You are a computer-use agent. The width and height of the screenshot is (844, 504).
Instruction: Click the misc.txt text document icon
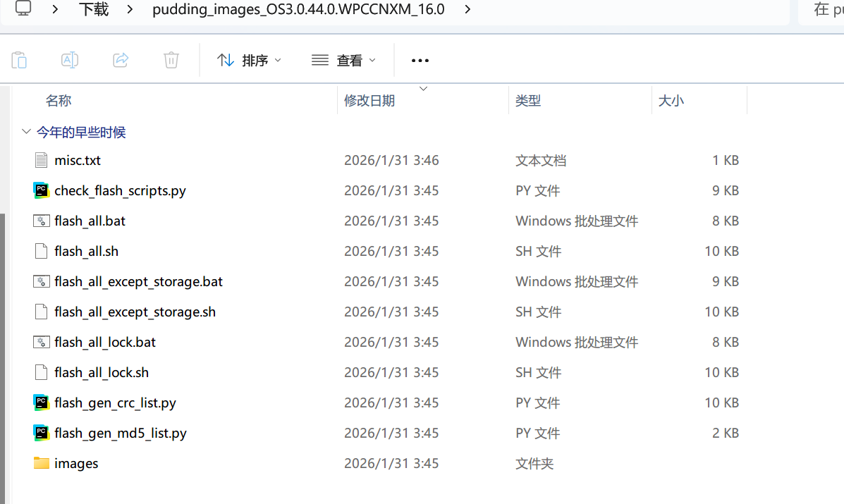pyautogui.click(x=42, y=160)
